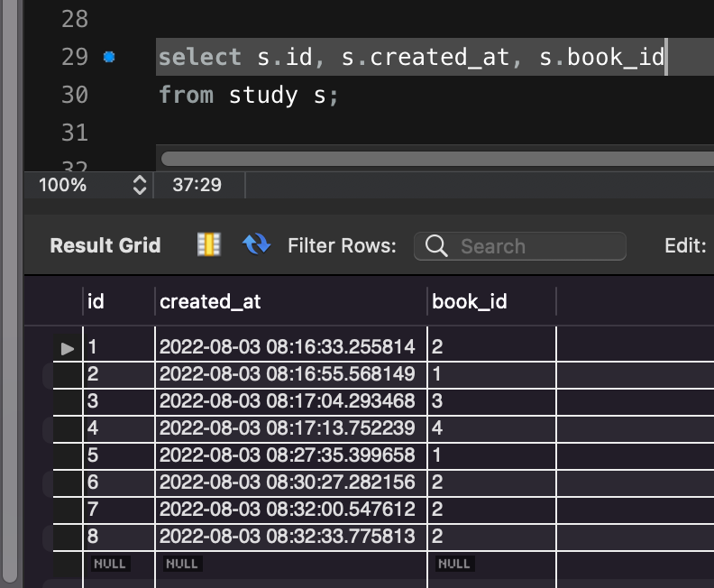Viewport: 714px width, 588px height.
Task: Click the blue statement marker on line 29
Action: click(x=109, y=57)
